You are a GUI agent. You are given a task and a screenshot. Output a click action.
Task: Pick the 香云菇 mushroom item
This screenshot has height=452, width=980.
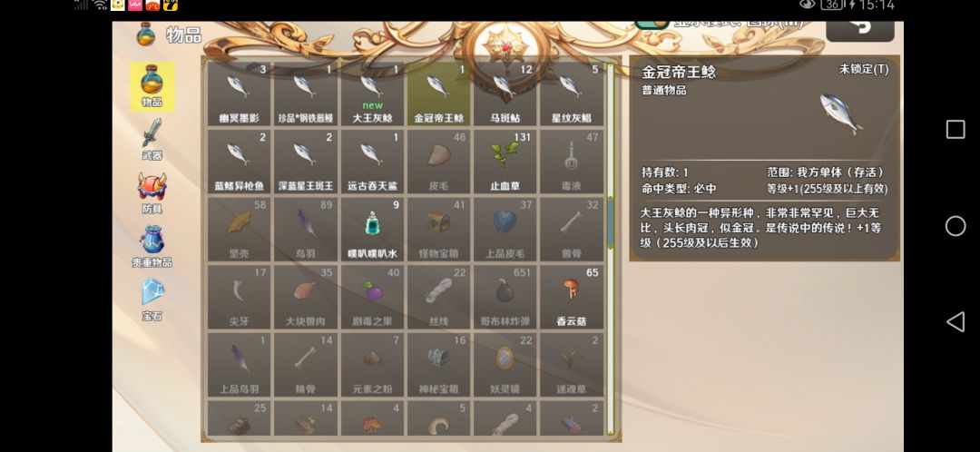click(x=572, y=297)
